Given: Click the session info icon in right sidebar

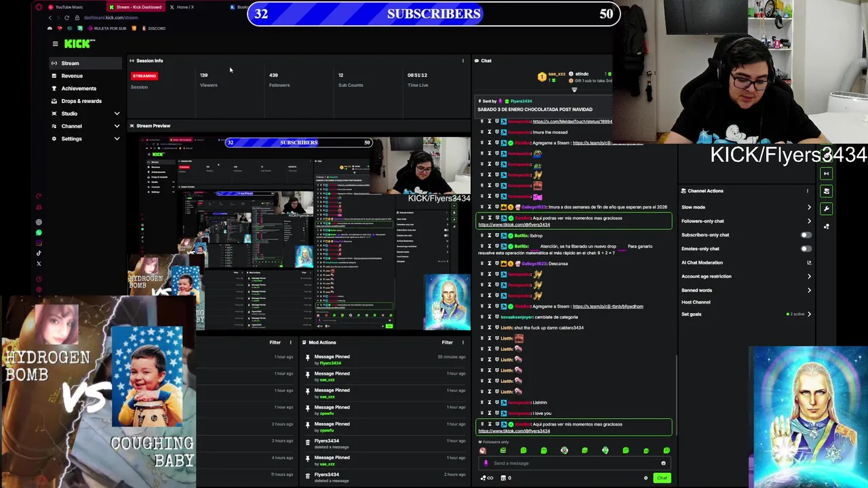Looking at the screenshot, I should pyautogui.click(x=826, y=174).
